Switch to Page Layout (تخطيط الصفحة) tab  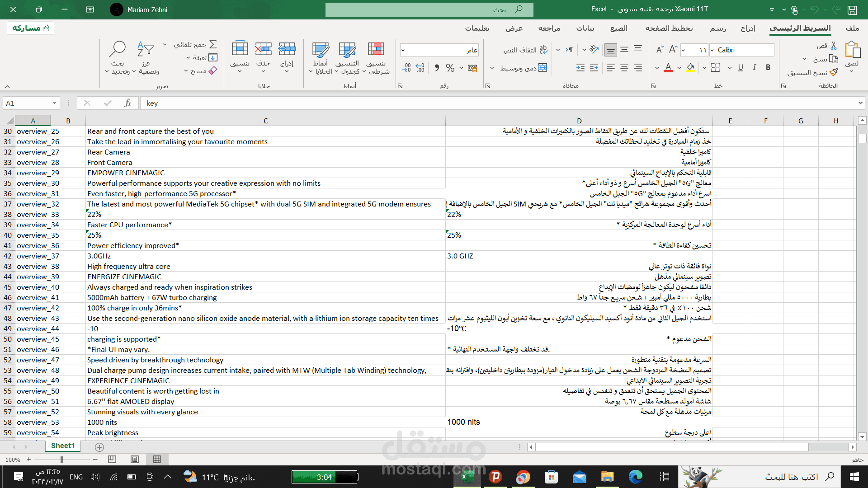pyautogui.click(x=669, y=28)
